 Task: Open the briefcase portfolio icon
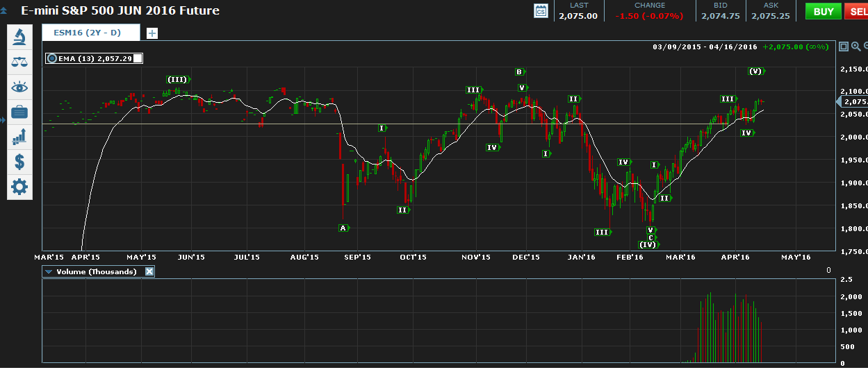[x=19, y=112]
